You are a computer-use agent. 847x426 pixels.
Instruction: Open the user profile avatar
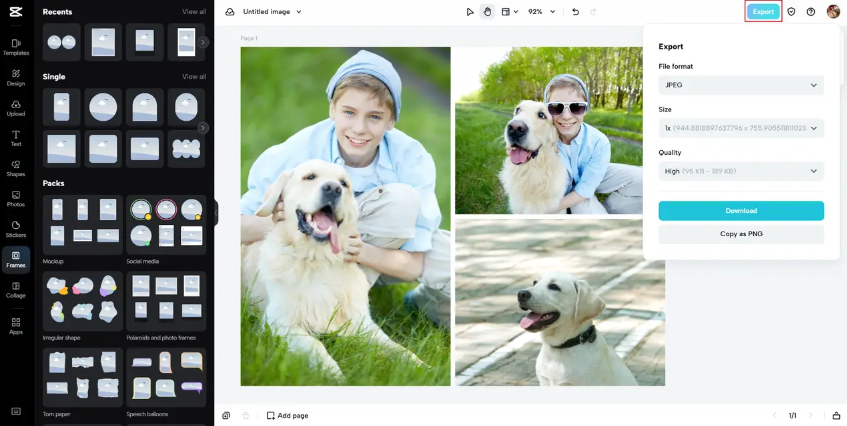pyautogui.click(x=833, y=12)
